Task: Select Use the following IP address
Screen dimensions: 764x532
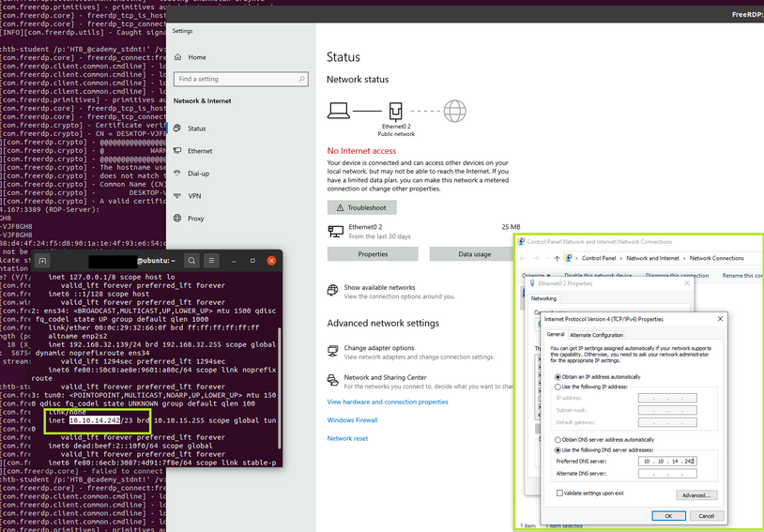Action: pos(591,387)
